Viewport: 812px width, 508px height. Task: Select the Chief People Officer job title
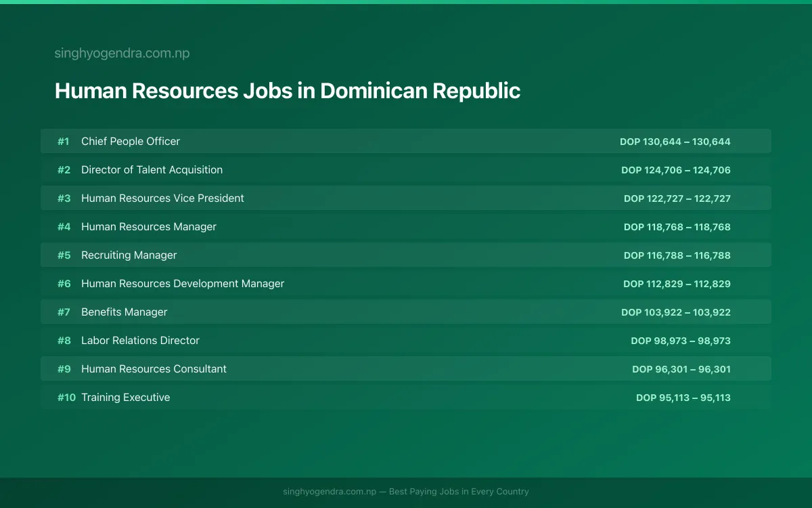[131, 142]
